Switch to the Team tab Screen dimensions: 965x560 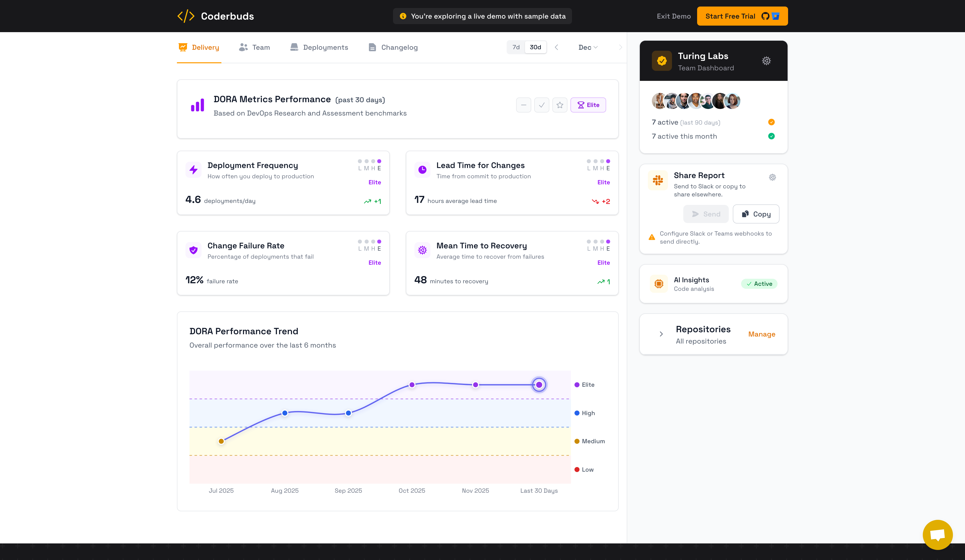click(x=255, y=47)
